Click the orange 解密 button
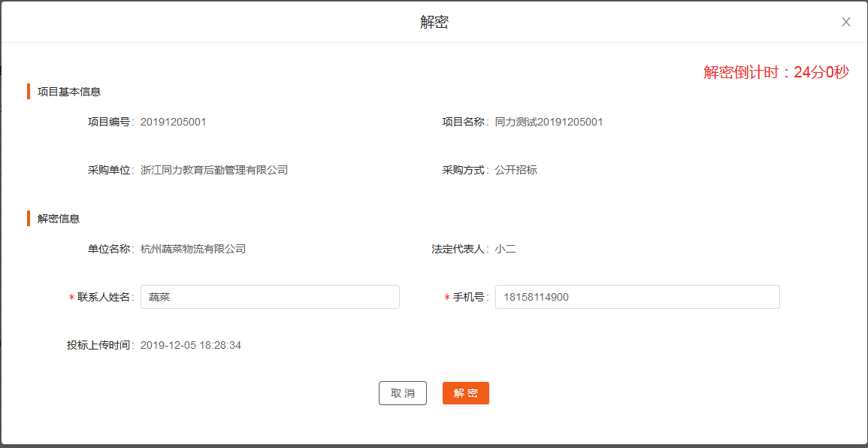This screenshot has width=868, height=448. tap(465, 393)
